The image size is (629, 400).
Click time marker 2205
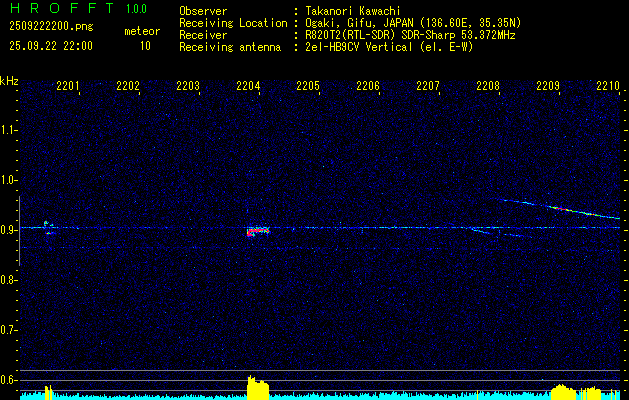click(308, 86)
